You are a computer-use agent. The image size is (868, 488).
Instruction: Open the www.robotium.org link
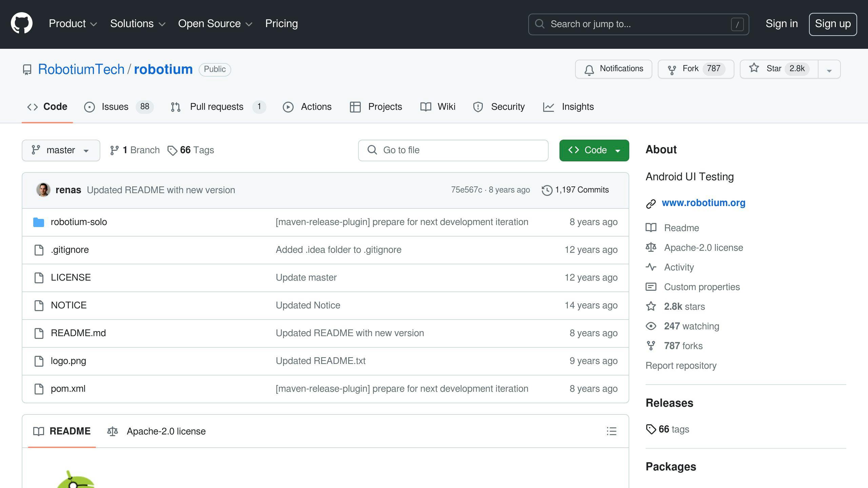[x=703, y=203]
